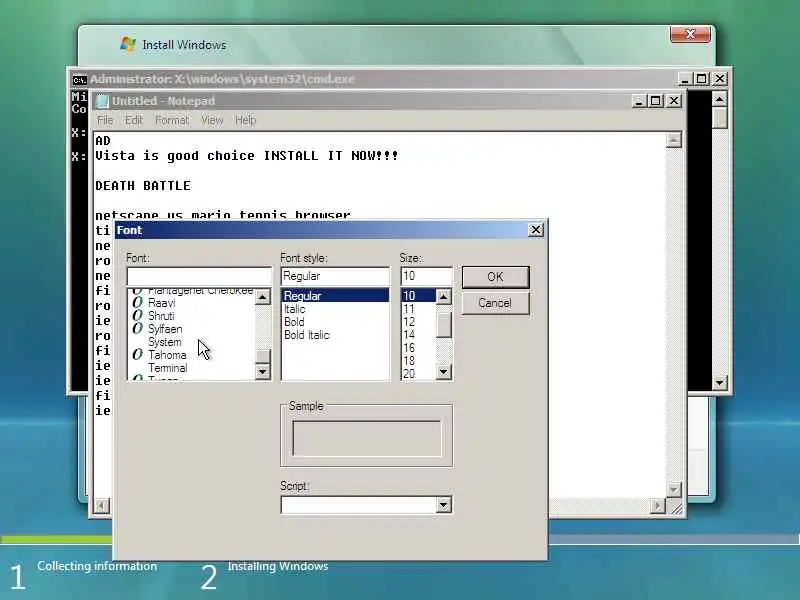The width and height of the screenshot is (800, 600).
Task: Open the Notepad Format menu
Action: (x=172, y=120)
